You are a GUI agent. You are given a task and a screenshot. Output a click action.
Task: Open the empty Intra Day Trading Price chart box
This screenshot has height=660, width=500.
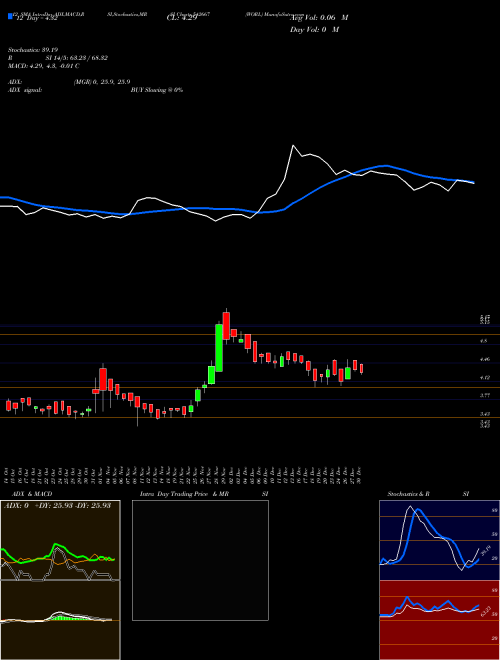[x=200, y=560]
